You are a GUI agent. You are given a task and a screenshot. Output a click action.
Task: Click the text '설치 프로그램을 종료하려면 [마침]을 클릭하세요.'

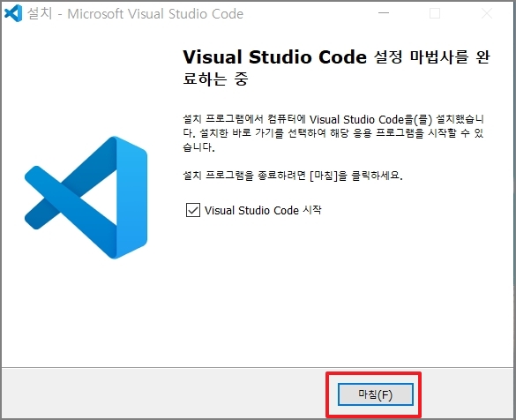tap(293, 175)
